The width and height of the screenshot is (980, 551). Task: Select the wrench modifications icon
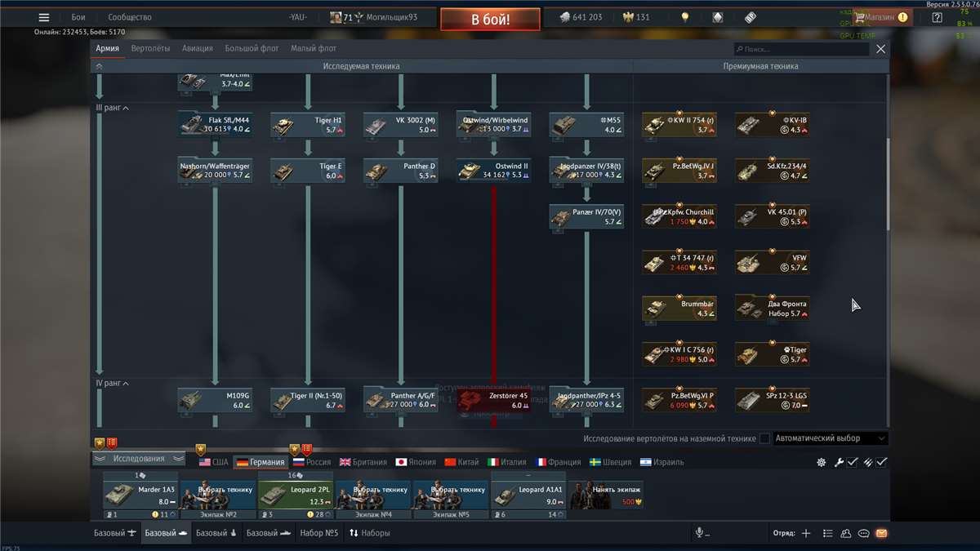click(x=840, y=461)
